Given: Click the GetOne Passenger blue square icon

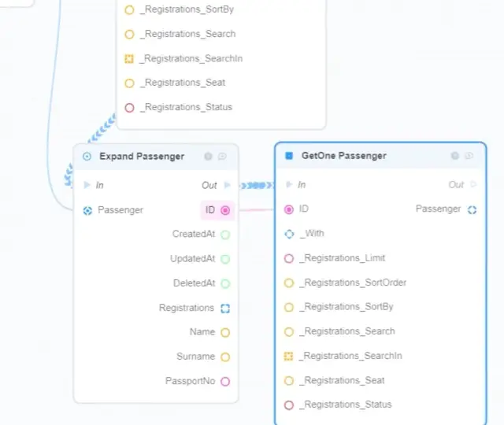Looking at the screenshot, I should coord(289,156).
